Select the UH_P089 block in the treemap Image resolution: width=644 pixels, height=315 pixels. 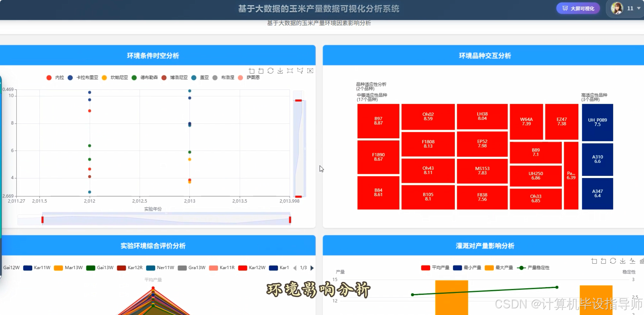597,122
